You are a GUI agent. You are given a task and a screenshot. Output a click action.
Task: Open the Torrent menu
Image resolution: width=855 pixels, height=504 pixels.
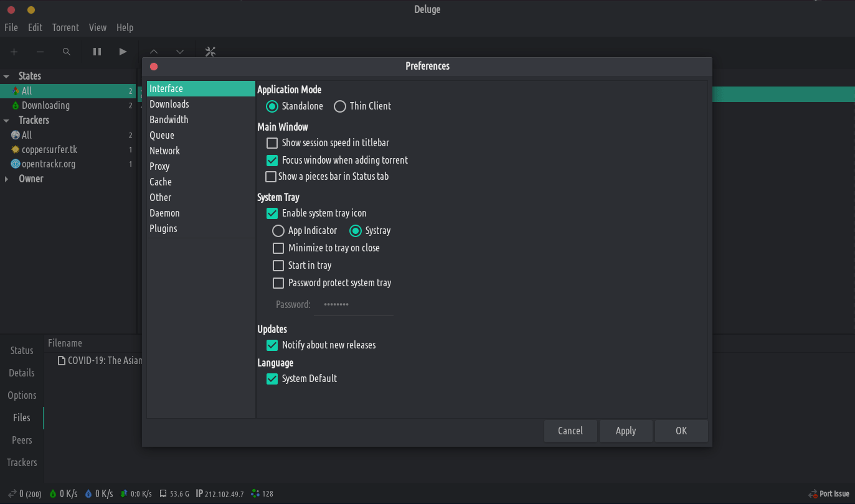[65, 27]
